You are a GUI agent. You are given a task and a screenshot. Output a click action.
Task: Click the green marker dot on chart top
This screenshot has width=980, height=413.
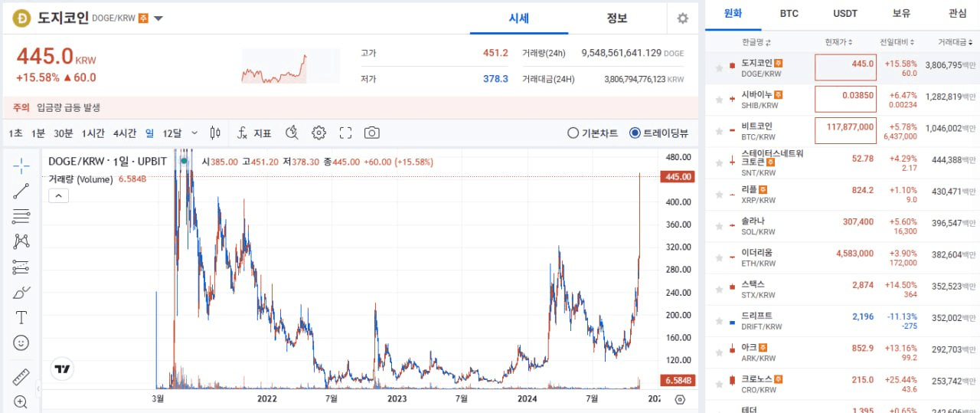click(x=184, y=161)
